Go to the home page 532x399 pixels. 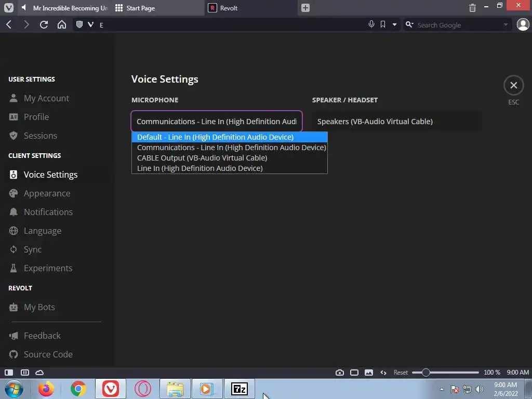pyautogui.click(x=62, y=25)
